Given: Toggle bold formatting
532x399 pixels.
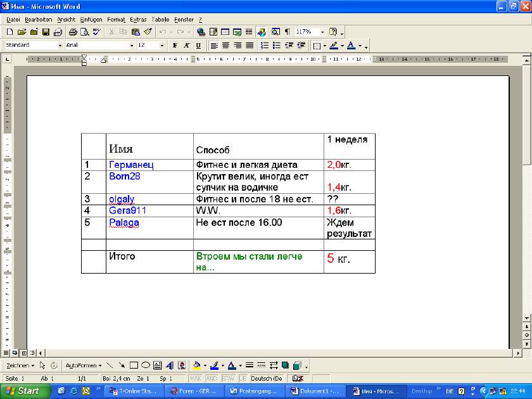Looking at the screenshot, I should [175, 46].
